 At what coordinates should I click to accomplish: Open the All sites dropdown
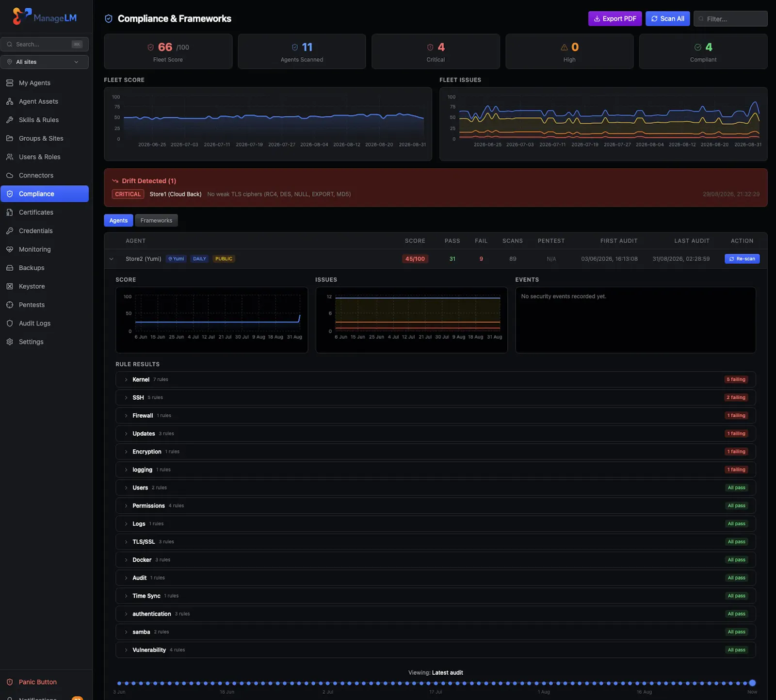pos(45,62)
